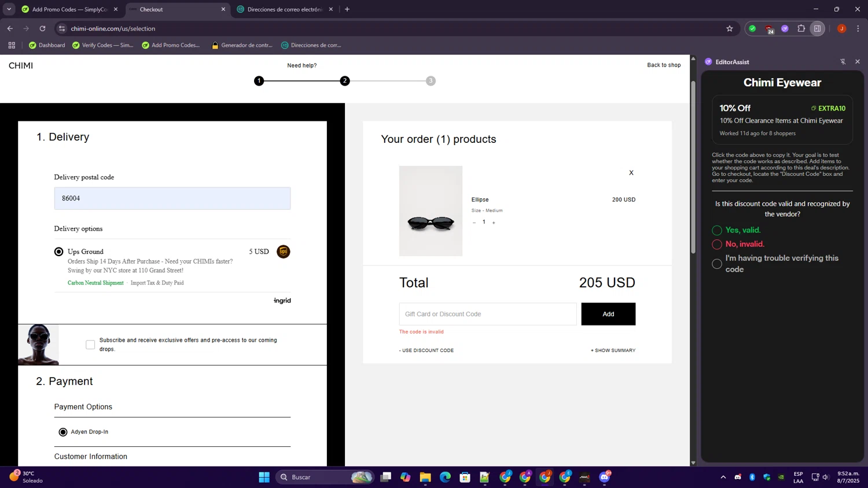868x488 pixels.
Task: Open Discord from the taskbar
Action: click(605, 477)
